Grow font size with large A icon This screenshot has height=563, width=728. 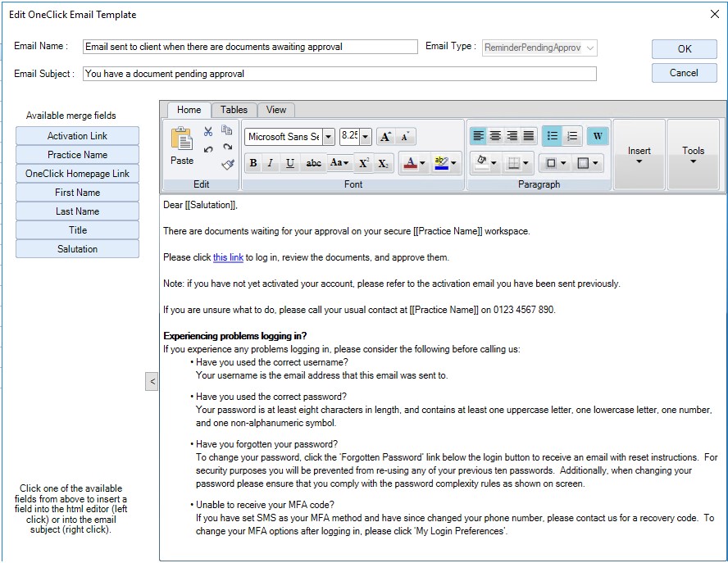pos(386,137)
